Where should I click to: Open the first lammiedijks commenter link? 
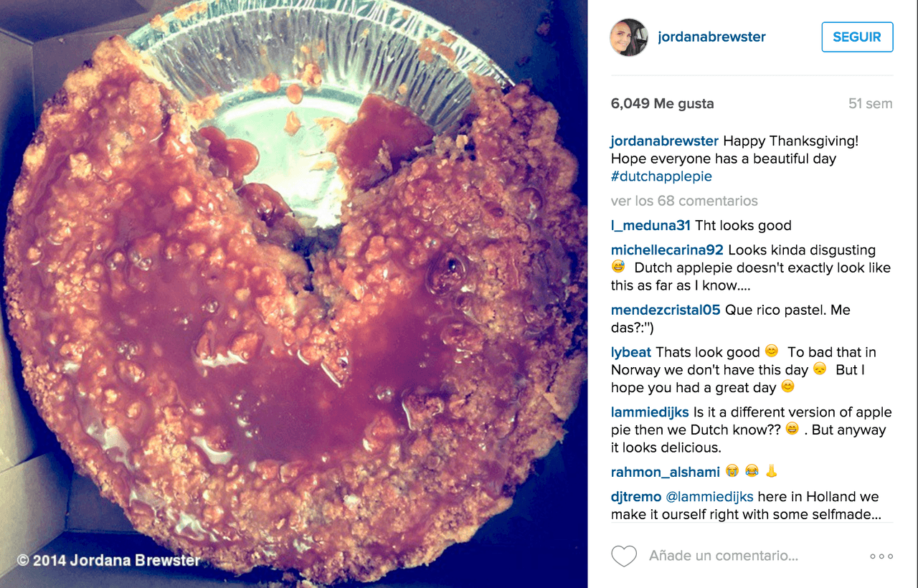click(x=650, y=412)
